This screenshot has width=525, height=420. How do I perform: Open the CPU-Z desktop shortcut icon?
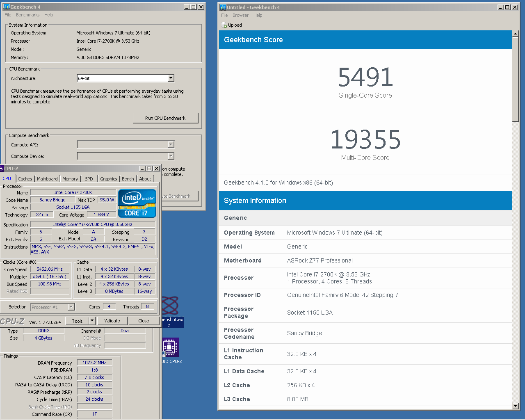click(x=170, y=347)
